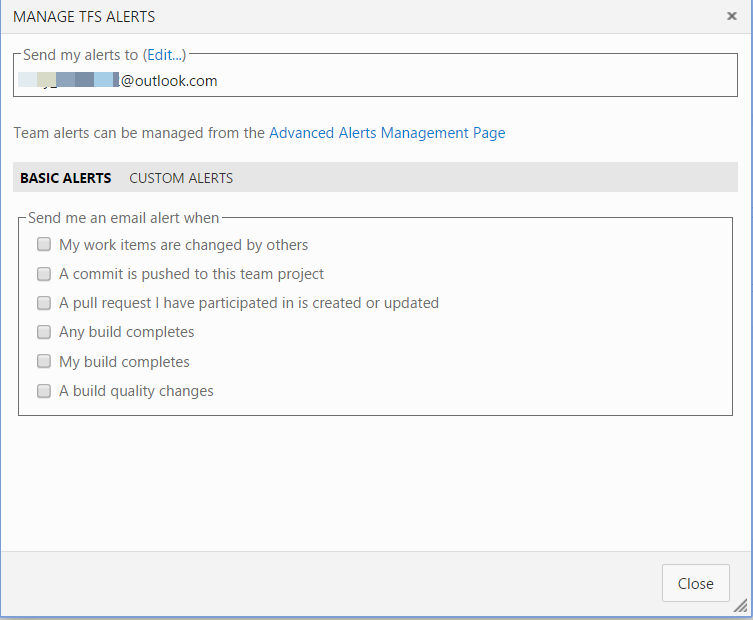Switch to the Basic Alerts tab
Image resolution: width=753 pixels, height=620 pixels.
pos(66,178)
